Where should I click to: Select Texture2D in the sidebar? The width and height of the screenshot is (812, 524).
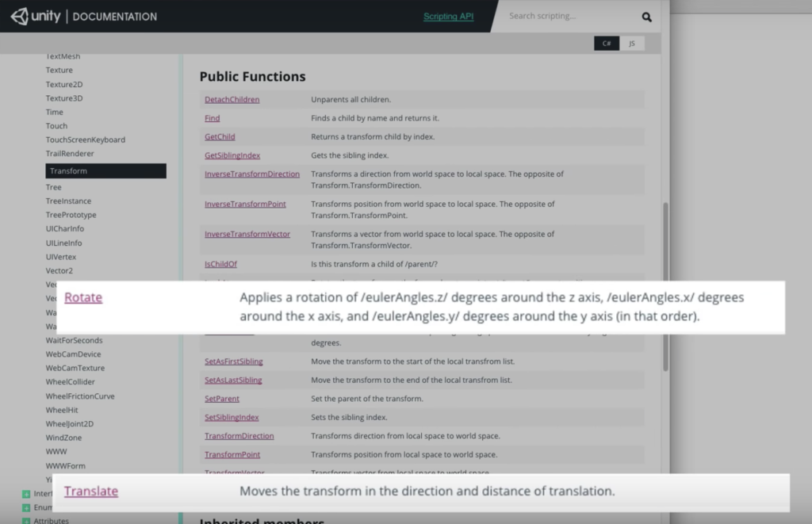pos(64,84)
